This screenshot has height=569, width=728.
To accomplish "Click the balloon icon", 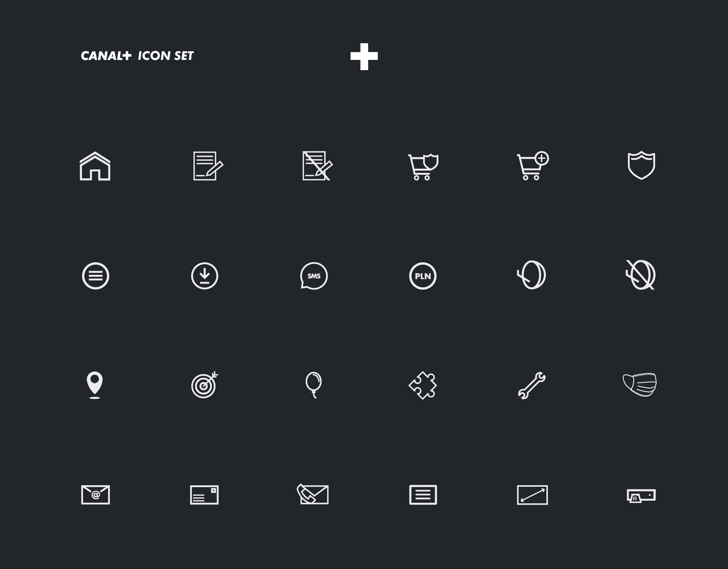I will [314, 385].
